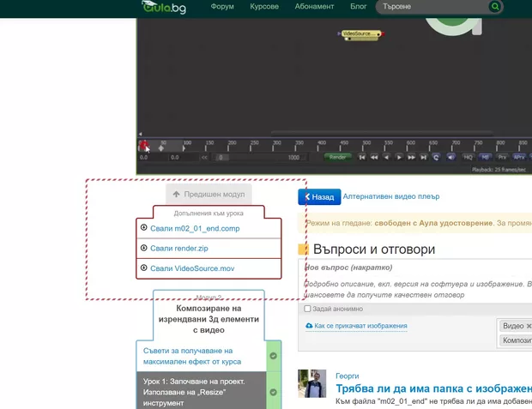Click the up arrow icon in Предишен модул
The image size is (532, 409).
pos(176,194)
